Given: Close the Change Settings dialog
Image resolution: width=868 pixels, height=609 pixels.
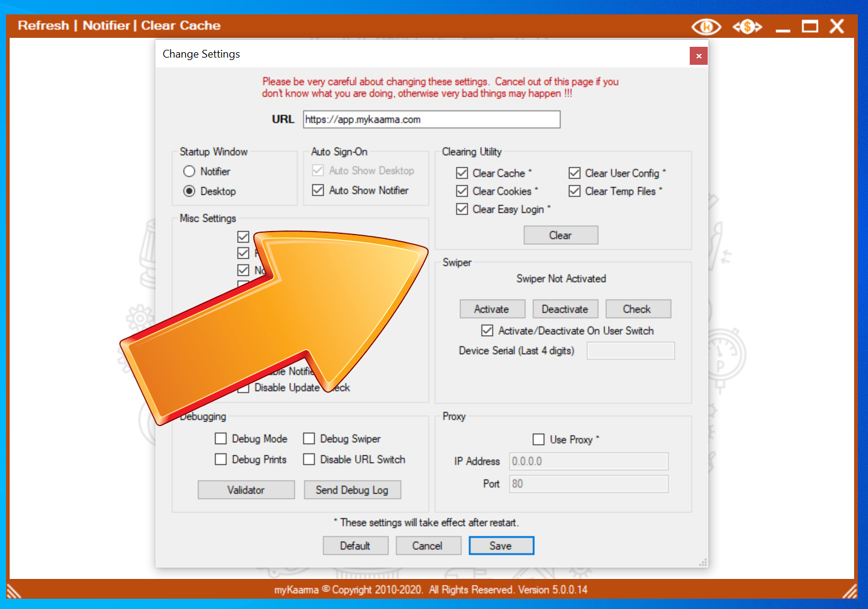Looking at the screenshot, I should tap(699, 56).
